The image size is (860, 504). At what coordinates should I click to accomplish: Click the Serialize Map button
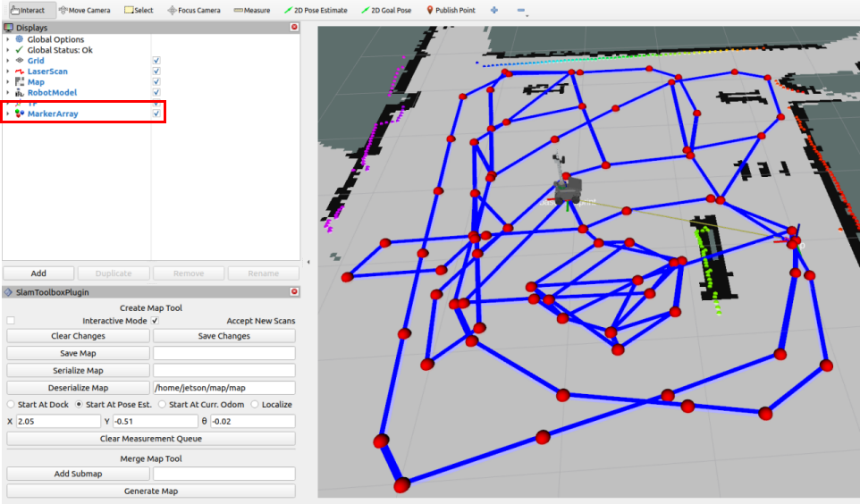coord(78,370)
